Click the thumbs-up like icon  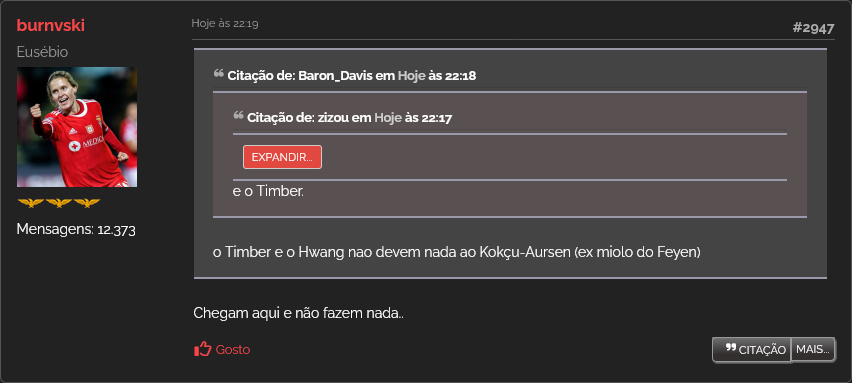[202, 349]
